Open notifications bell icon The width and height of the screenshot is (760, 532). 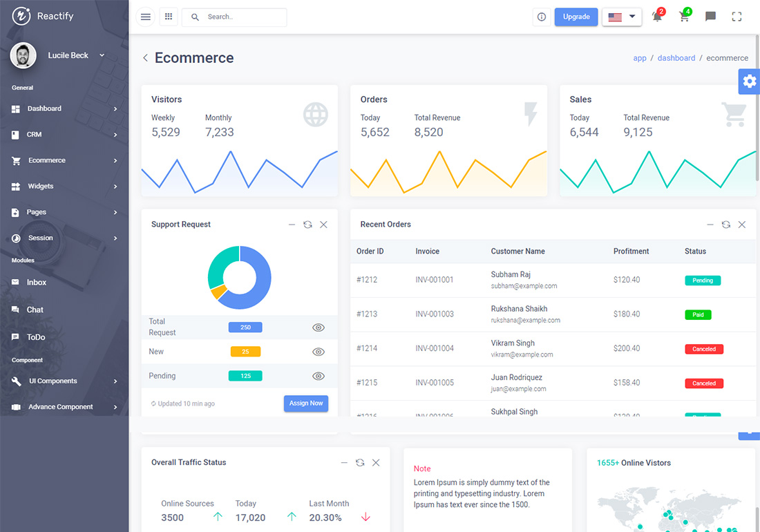[x=657, y=17]
